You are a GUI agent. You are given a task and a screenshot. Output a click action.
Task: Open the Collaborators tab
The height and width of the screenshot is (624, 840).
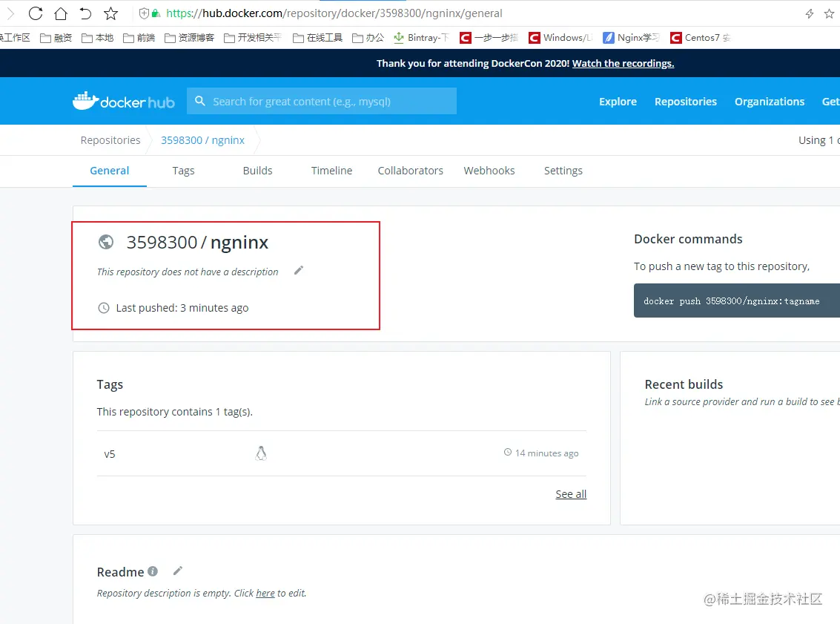point(410,171)
